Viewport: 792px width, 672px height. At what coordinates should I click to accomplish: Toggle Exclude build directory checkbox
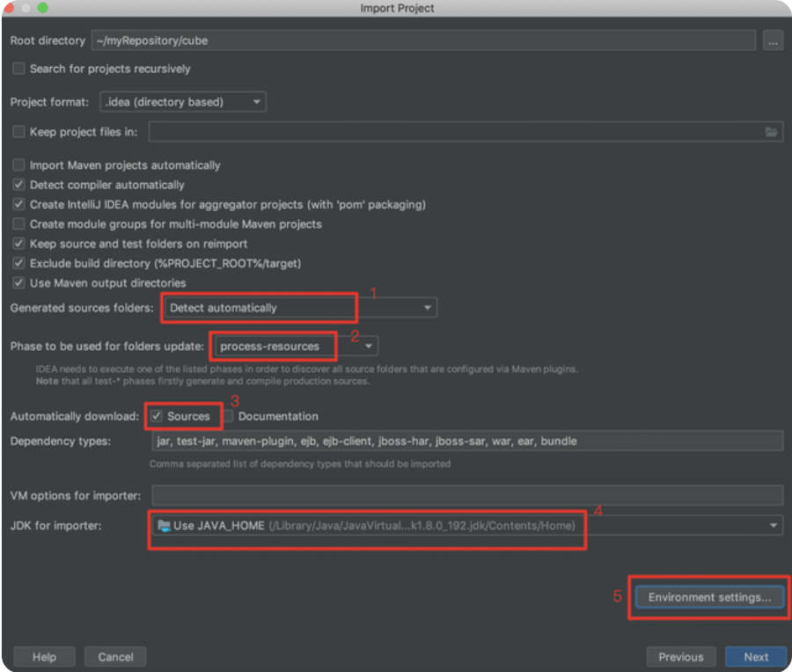[18, 263]
